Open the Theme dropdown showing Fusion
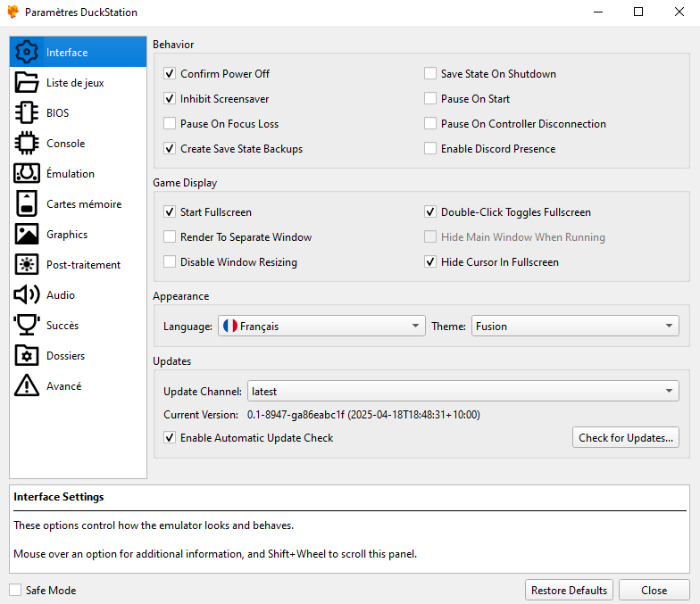 tap(575, 327)
